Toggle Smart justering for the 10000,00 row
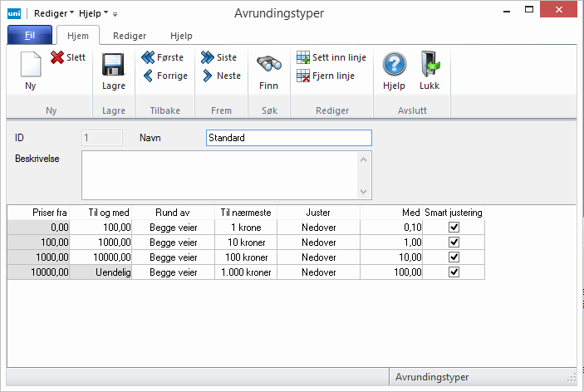Image resolution: width=584 pixels, height=392 pixels. tap(453, 272)
